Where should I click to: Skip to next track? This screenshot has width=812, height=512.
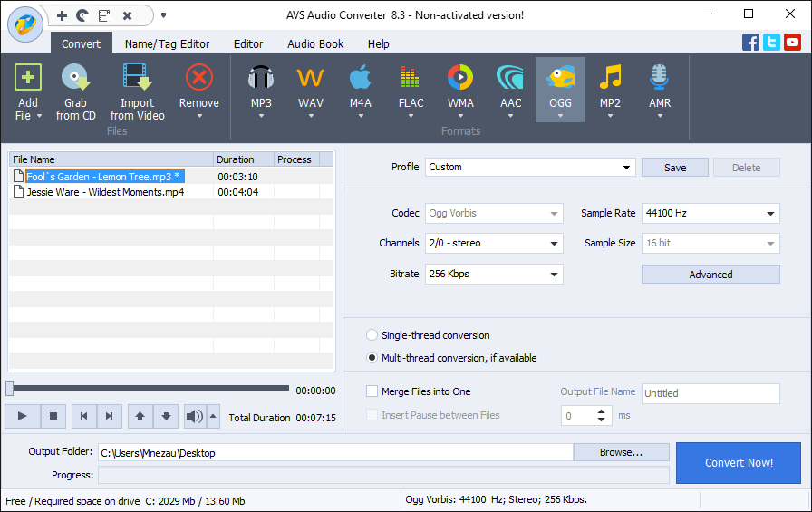110,416
